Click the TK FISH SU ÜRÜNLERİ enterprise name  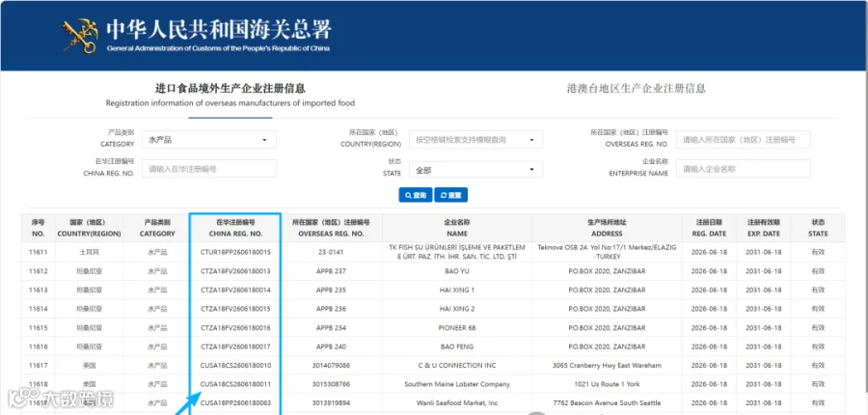(457, 252)
